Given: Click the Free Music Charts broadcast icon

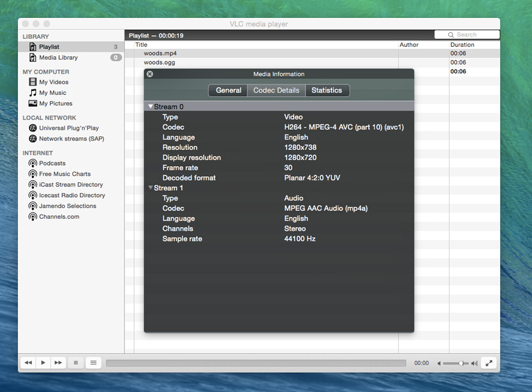Looking at the screenshot, I should click(x=32, y=174).
